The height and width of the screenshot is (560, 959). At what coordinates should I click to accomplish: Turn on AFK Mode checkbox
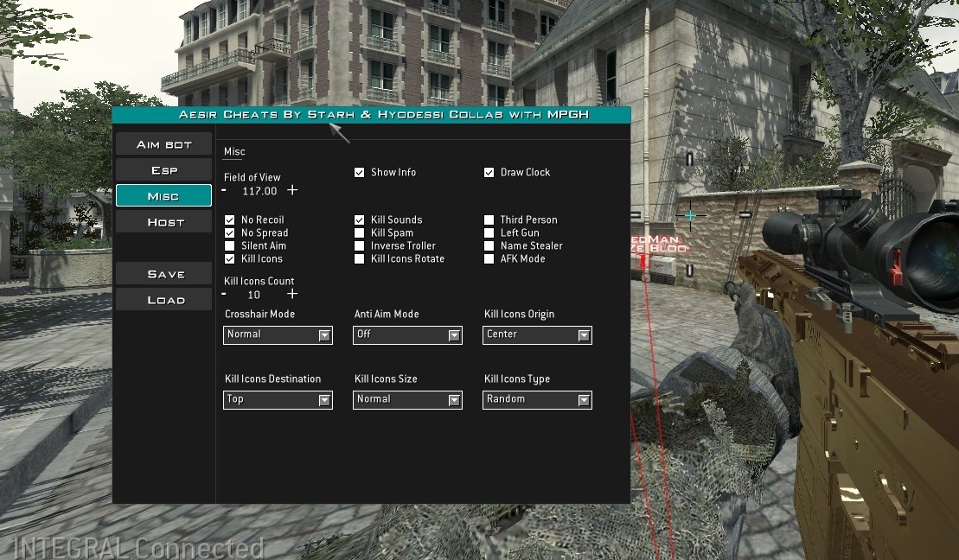click(x=489, y=258)
